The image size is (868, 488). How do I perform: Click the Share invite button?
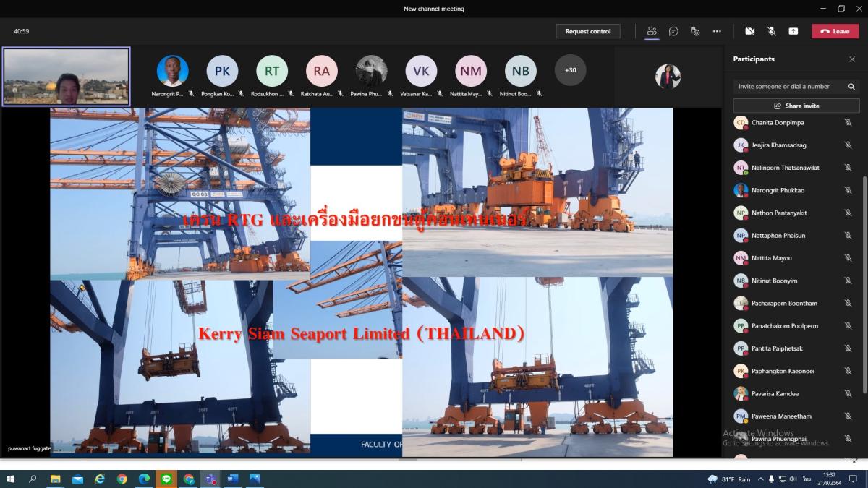tap(796, 106)
